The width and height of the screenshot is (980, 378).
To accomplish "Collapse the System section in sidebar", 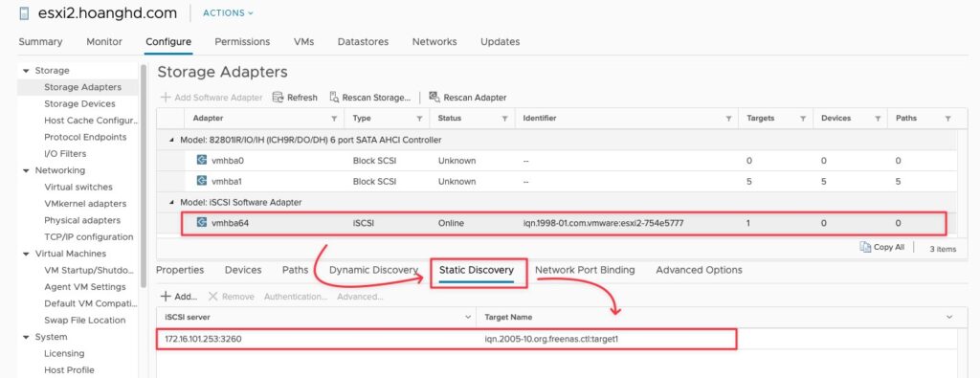I will (26, 337).
